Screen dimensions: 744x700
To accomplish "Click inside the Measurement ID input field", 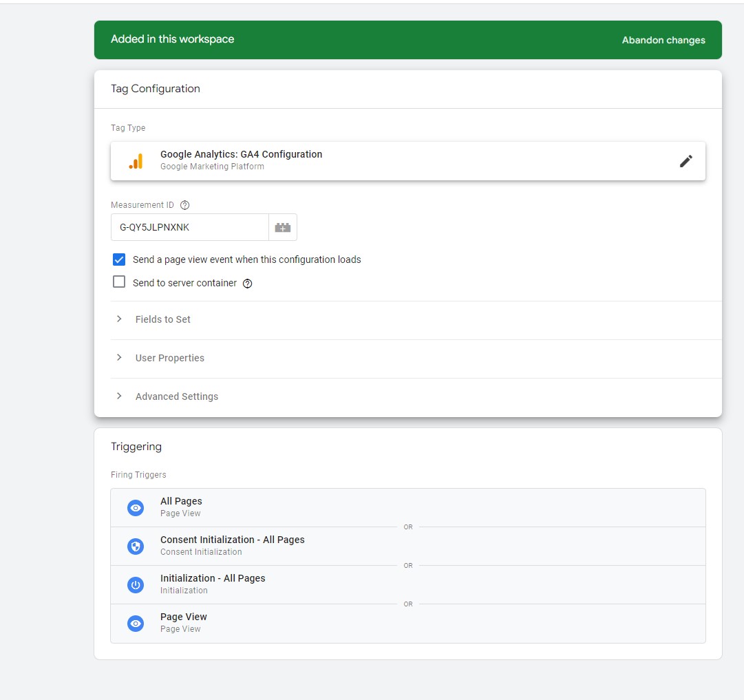I will point(189,227).
